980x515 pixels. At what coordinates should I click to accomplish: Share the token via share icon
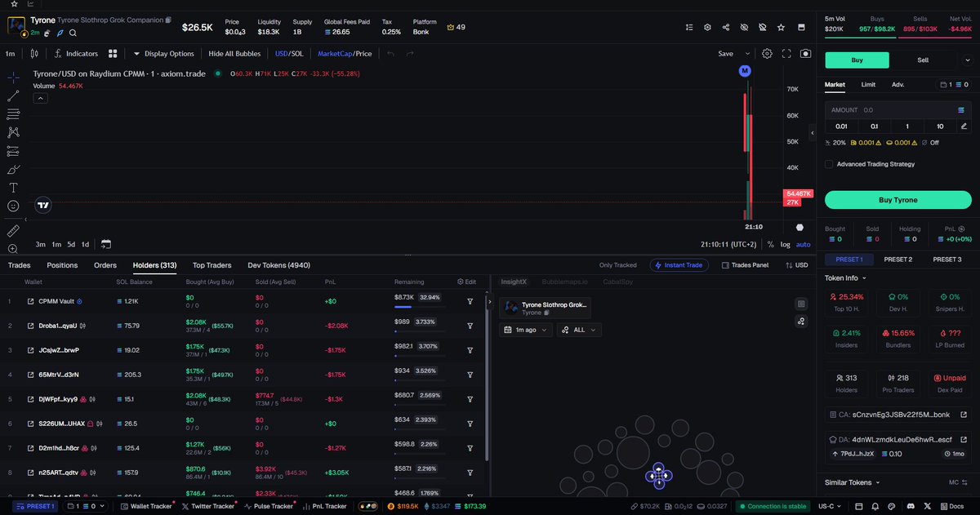pos(726,27)
